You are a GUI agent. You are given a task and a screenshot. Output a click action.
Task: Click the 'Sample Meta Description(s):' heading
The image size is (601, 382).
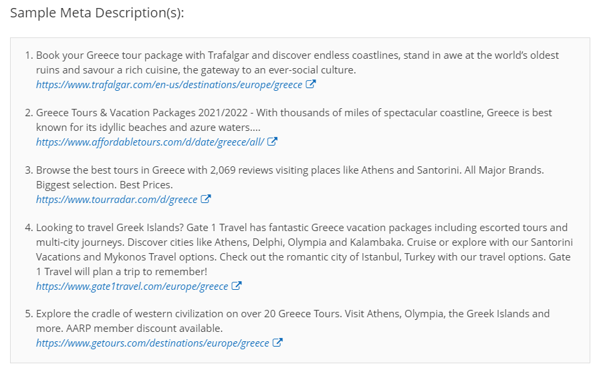pos(97,13)
